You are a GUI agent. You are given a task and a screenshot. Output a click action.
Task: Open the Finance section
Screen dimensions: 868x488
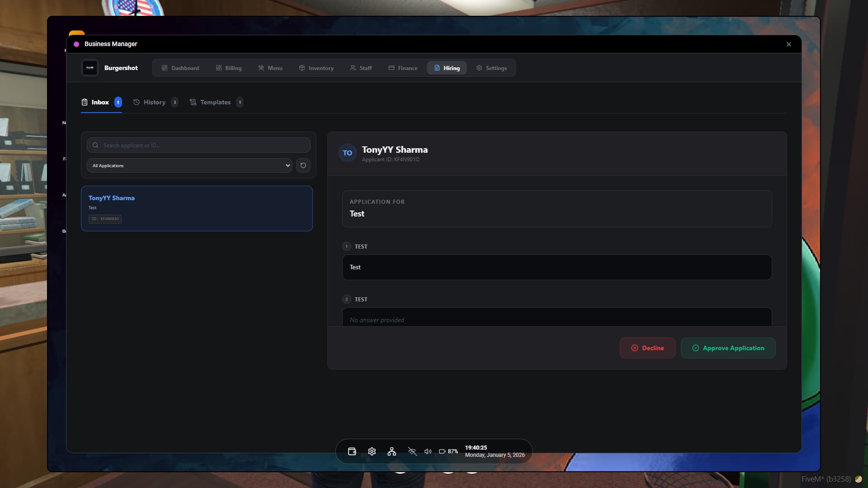[403, 68]
